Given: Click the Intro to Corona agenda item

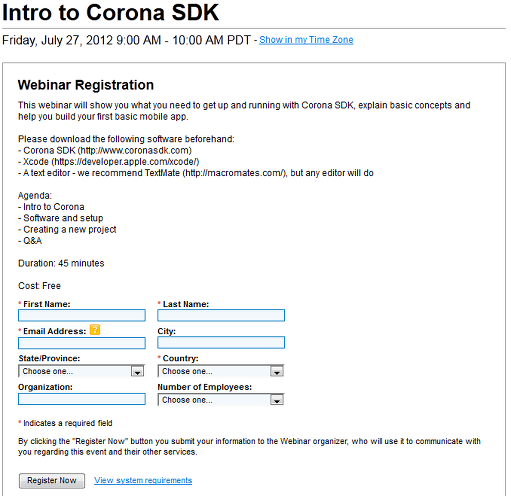Looking at the screenshot, I should coord(51,207).
